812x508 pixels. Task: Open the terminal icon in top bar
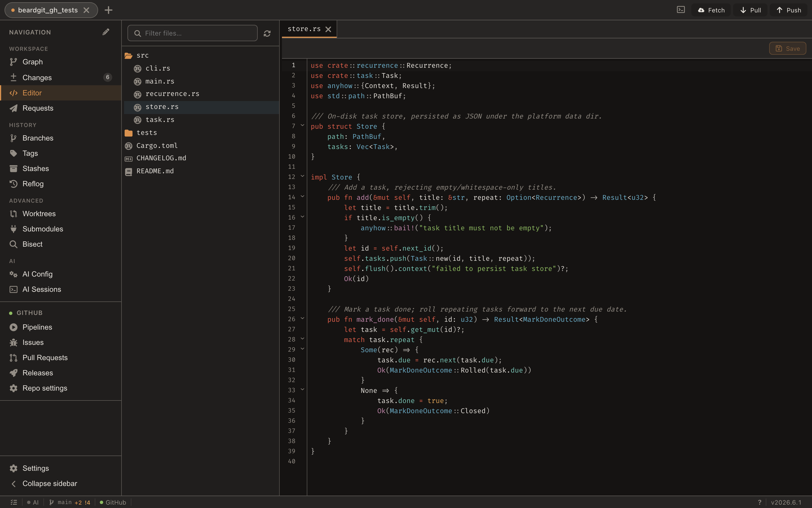[x=681, y=10]
